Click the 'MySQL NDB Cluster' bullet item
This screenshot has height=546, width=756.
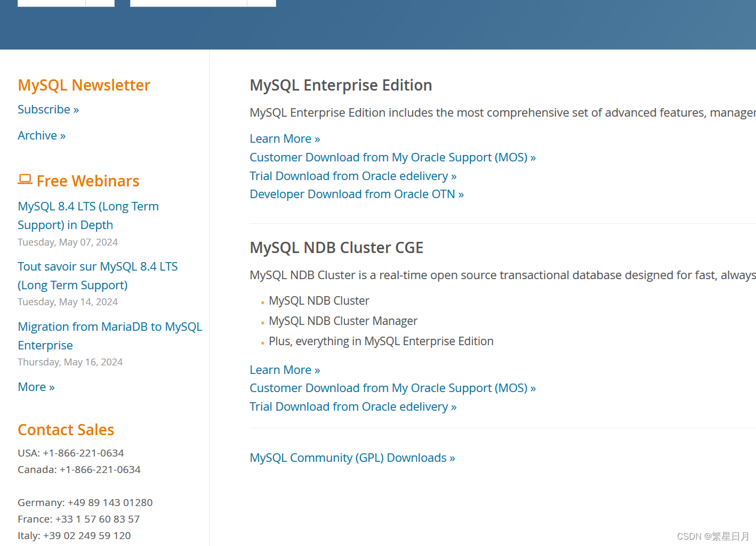coord(319,300)
